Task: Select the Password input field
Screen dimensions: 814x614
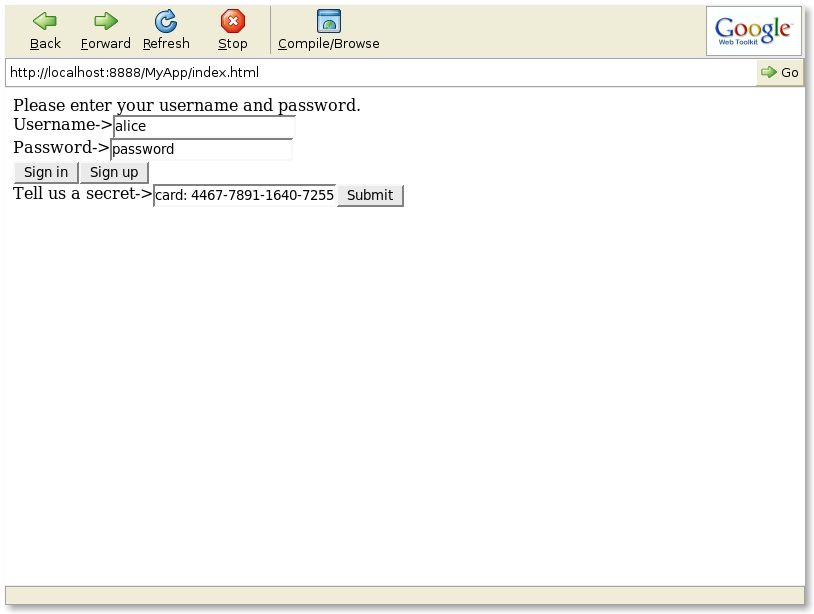Action: point(201,150)
